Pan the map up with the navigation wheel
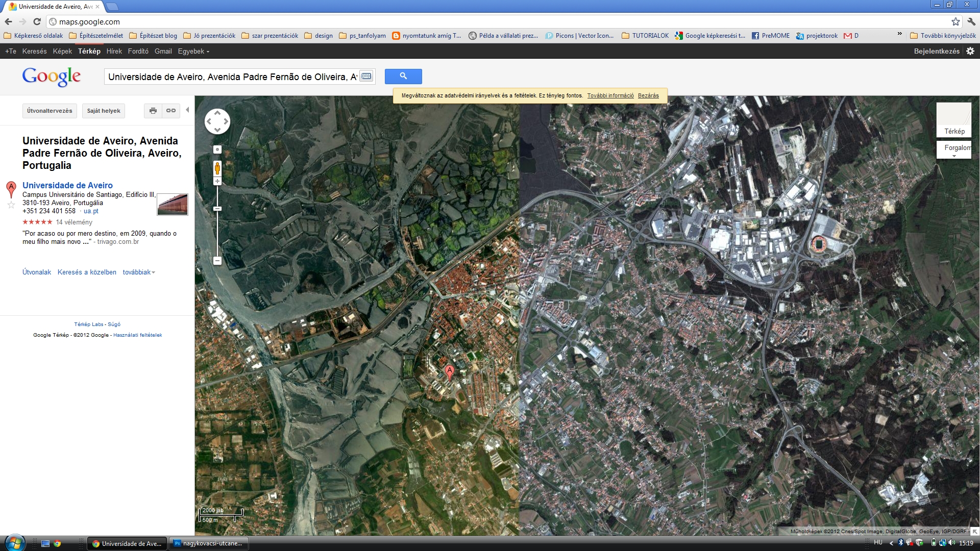Screen dimensions: 980x551 (217, 113)
